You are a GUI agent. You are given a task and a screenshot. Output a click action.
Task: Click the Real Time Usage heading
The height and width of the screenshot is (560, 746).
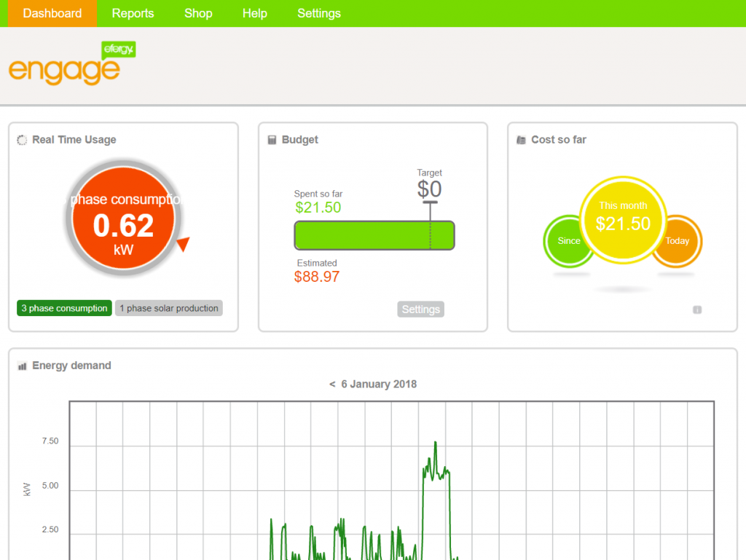click(x=74, y=140)
